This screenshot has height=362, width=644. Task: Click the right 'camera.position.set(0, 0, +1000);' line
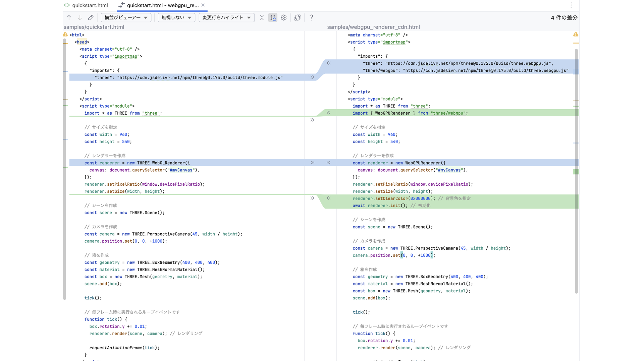tap(394, 255)
